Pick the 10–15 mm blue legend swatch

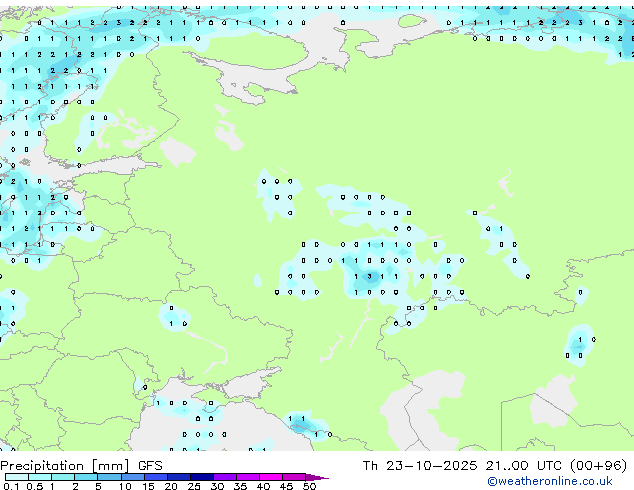pyautogui.click(x=132, y=477)
